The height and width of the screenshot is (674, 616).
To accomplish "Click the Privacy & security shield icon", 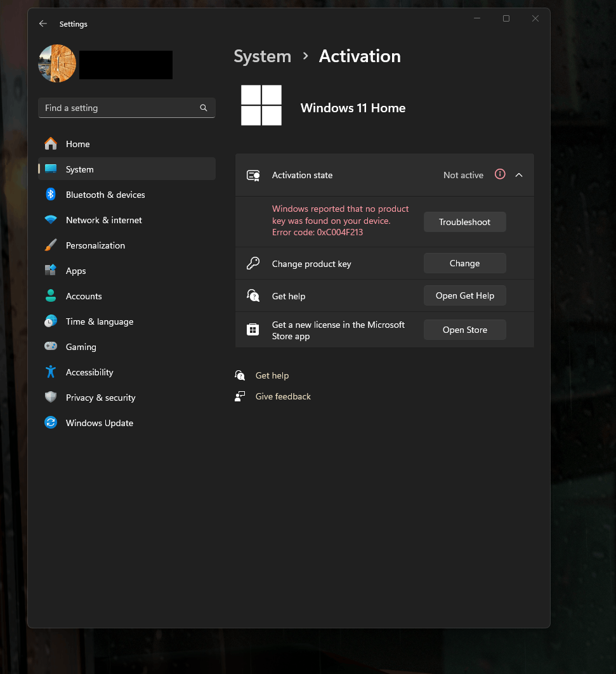I will pos(51,398).
